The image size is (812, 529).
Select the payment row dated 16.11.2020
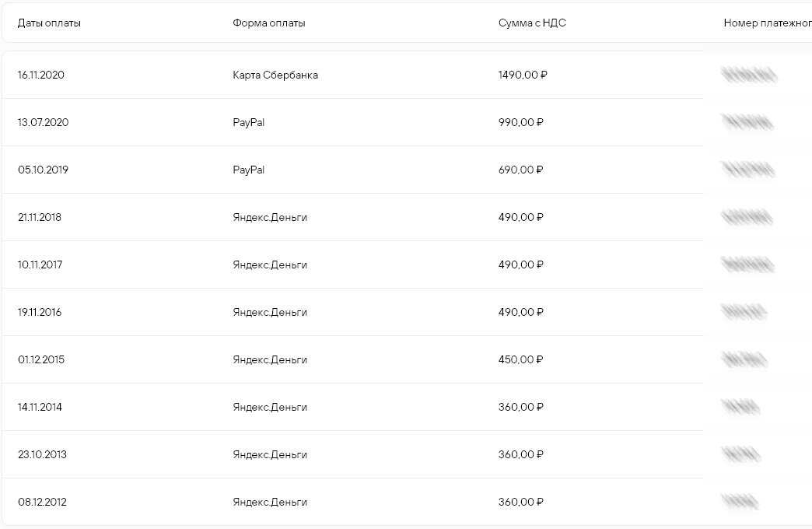[x=353, y=75]
